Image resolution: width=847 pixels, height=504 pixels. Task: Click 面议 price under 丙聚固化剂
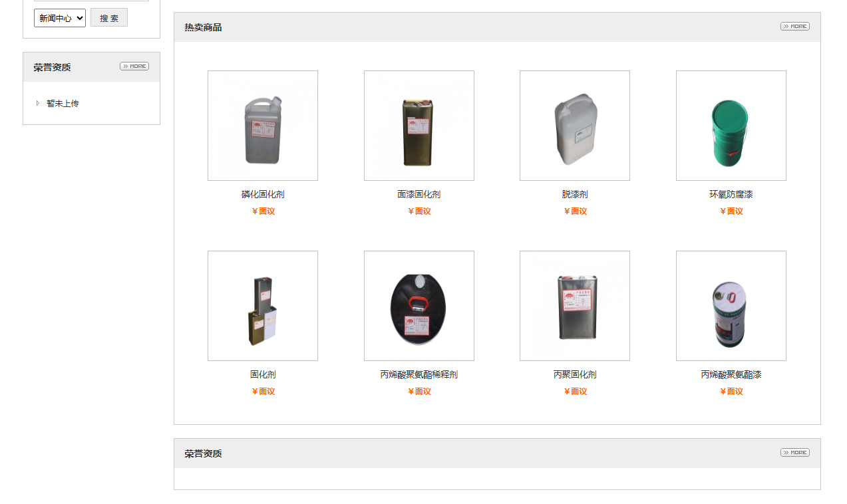575,392
